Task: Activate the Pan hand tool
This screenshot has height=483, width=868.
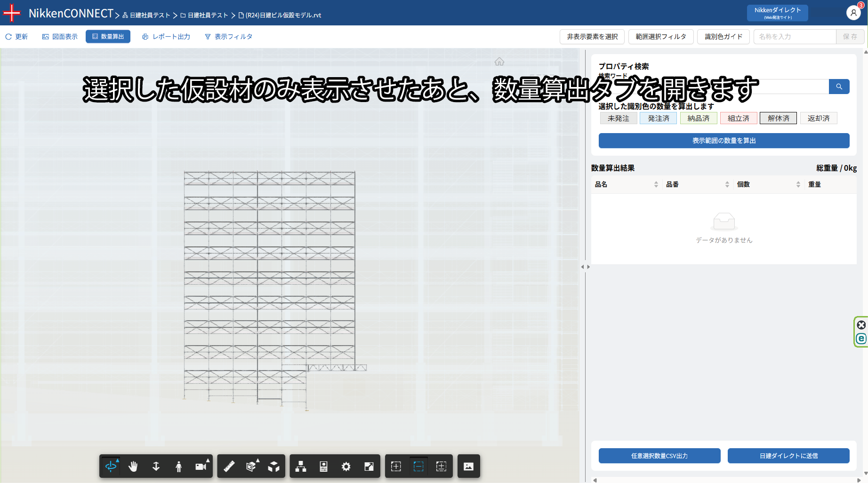Action: 133,466
